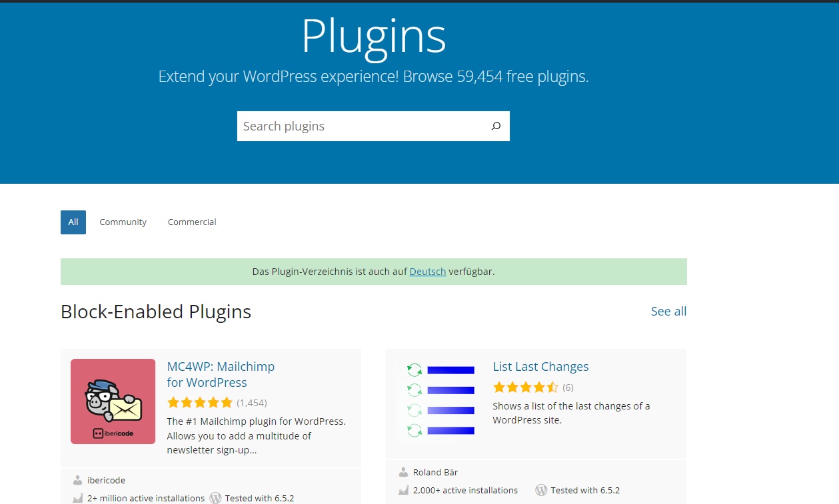
Task: Follow the Deutsch language link
Action: click(x=428, y=272)
